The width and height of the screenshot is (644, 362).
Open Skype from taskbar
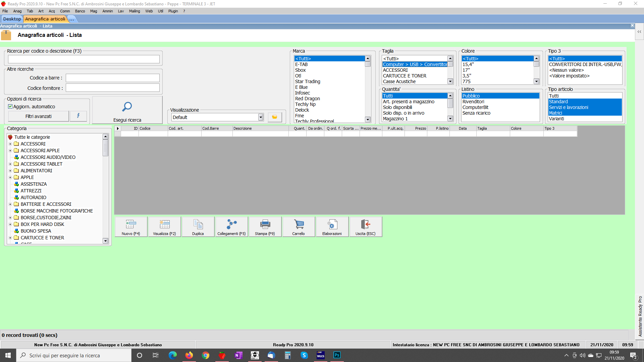tap(304, 355)
